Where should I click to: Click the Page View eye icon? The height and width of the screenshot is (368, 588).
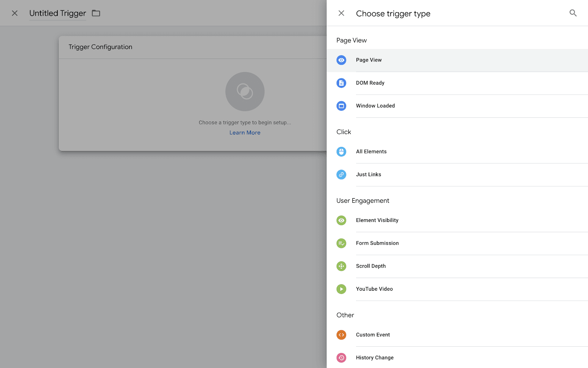click(341, 60)
